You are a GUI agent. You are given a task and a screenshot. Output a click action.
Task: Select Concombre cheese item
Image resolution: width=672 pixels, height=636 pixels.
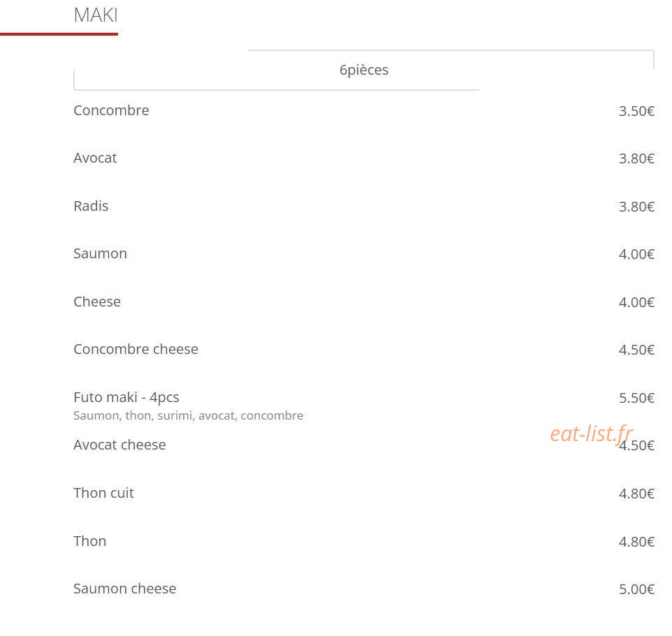(136, 349)
